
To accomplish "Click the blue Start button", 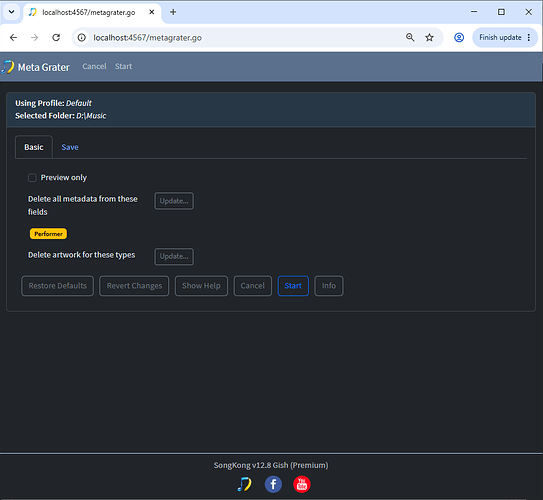I will pos(293,286).
